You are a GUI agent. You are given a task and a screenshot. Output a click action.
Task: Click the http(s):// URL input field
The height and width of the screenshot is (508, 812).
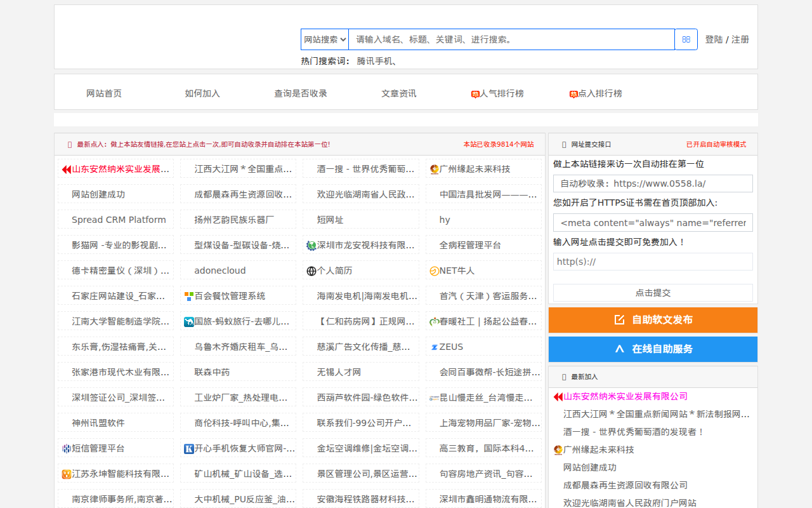(653, 262)
